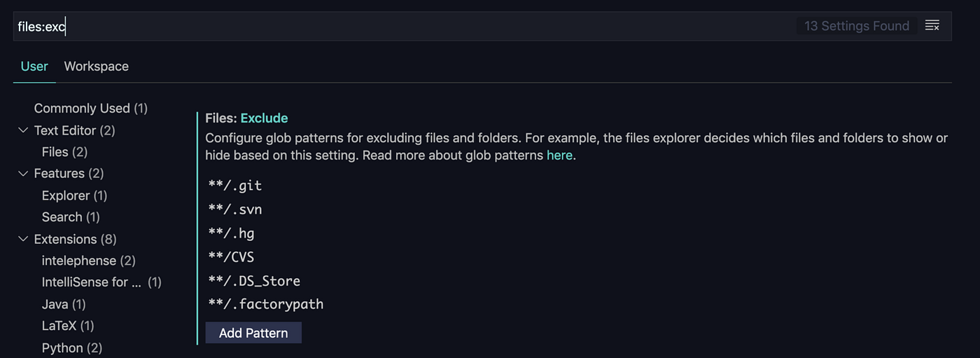The height and width of the screenshot is (358, 980).
Task: Clear the settings search input icon
Action: (x=932, y=26)
